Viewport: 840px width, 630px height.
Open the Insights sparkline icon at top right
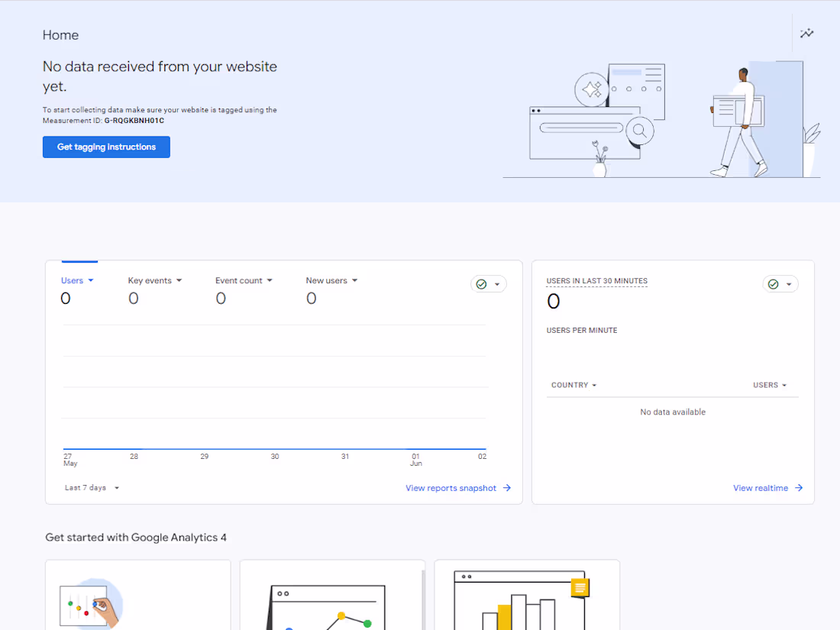pos(807,33)
